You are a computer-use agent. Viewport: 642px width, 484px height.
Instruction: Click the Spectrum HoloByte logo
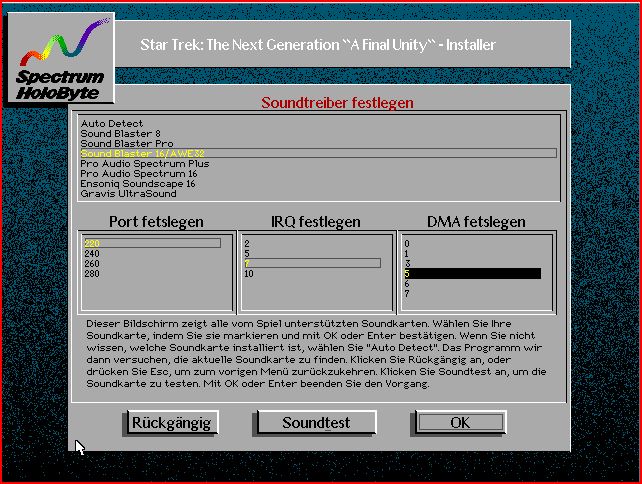coord(59,59)
